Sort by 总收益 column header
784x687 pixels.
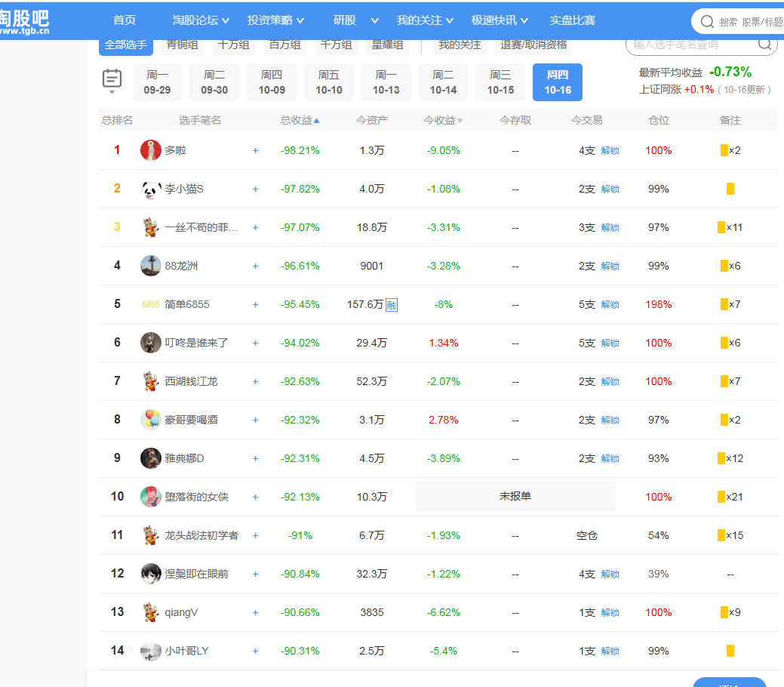[300, 120]
